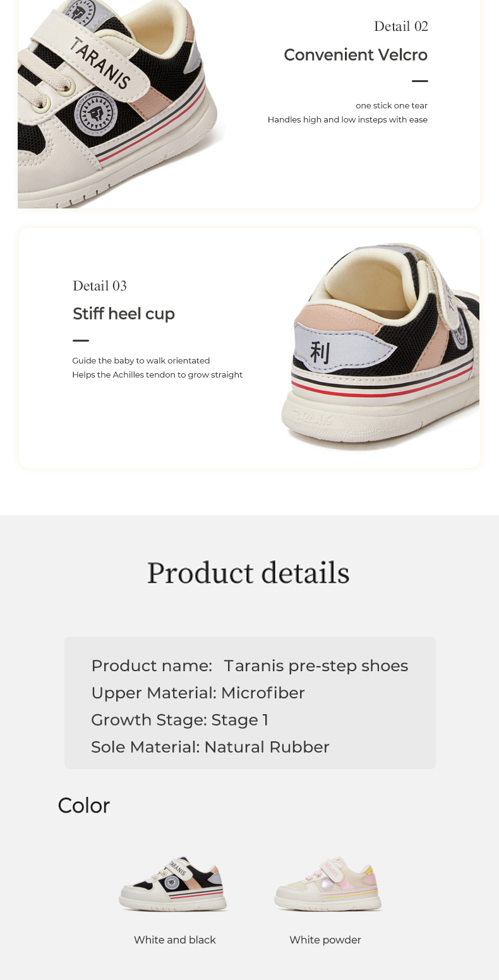Image resolution: width=499 pixels, height=980 pixels.
Task: Click the dash divider under Convenient Velcro
Action: pyautogui.click(x=419, y=81)
